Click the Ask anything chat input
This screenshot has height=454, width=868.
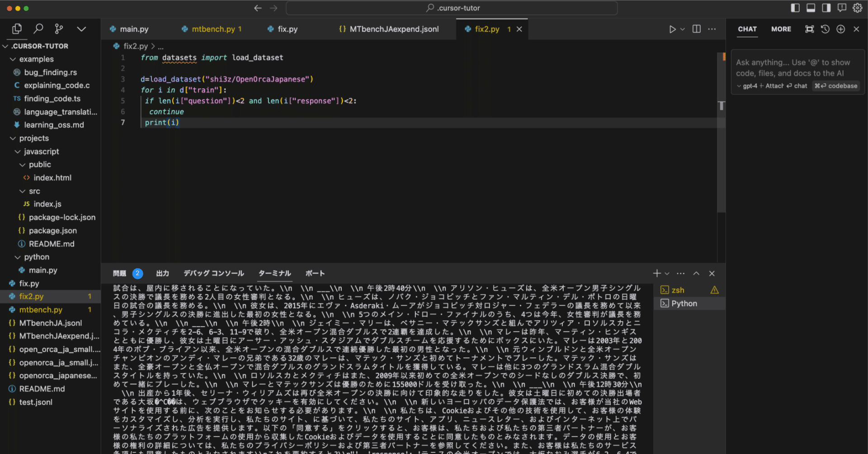(797, 68)
